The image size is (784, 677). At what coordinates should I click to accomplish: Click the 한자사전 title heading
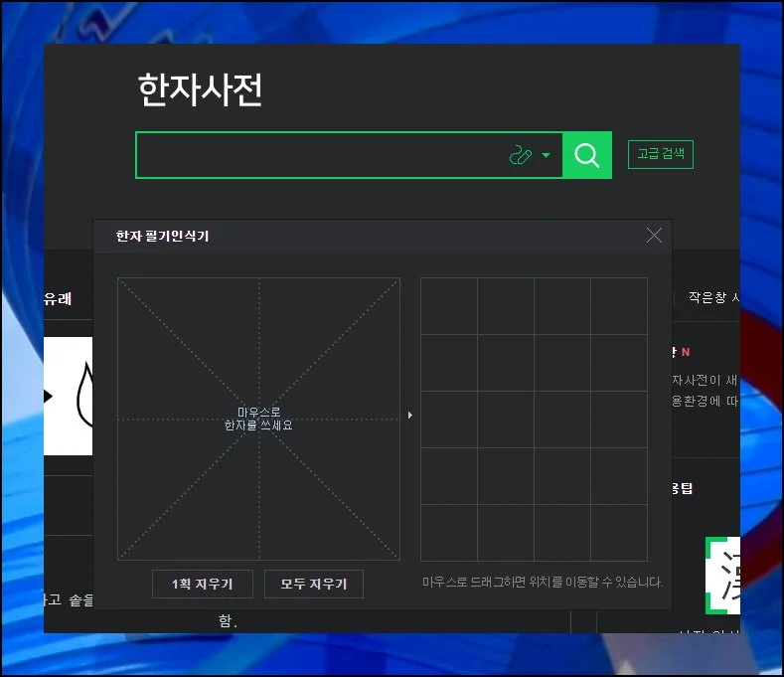200,91
